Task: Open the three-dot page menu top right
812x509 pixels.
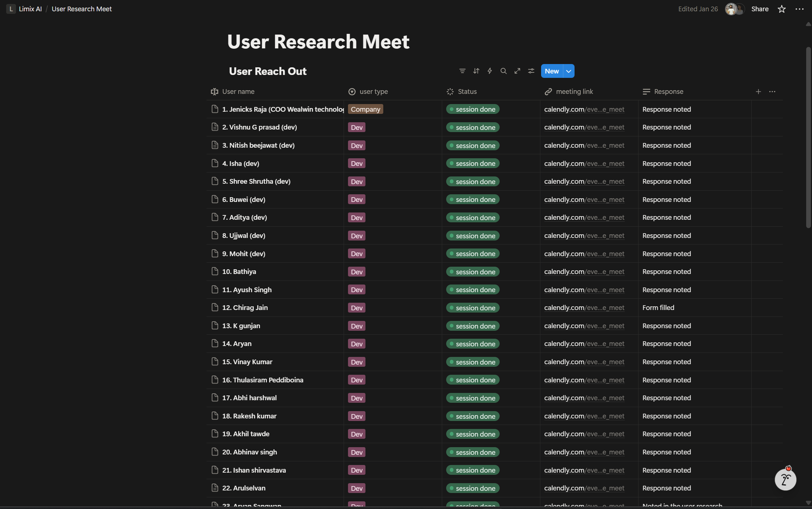Action: (800, 9)
